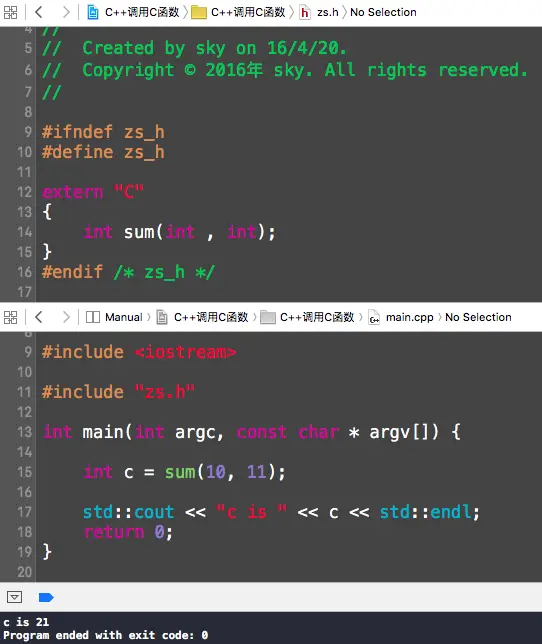The width and height of the screenshot is (542, 644).
Task: Click '#include "zs.h"' line
Action: tap(118, 392)
